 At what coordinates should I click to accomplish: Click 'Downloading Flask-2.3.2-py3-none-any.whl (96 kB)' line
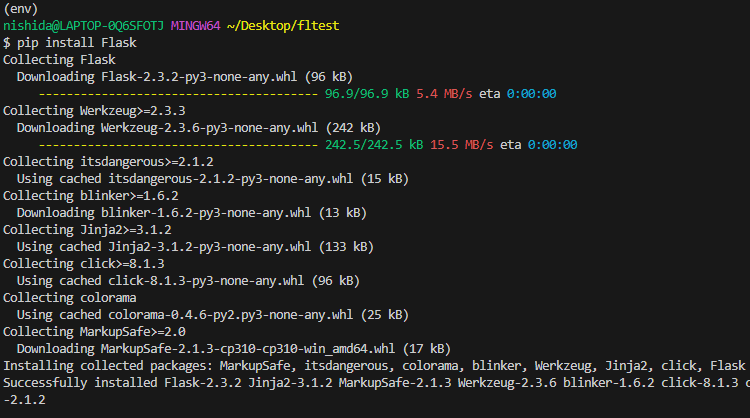coord(185,77)
